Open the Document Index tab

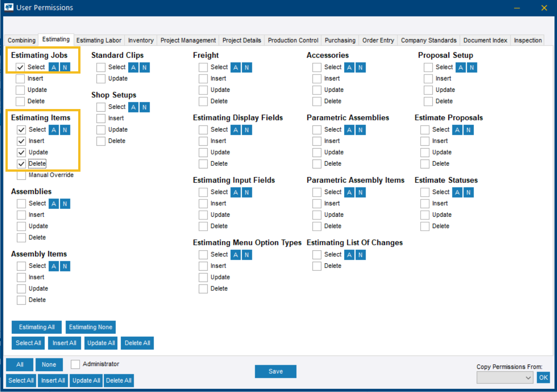tap(485, 40)
